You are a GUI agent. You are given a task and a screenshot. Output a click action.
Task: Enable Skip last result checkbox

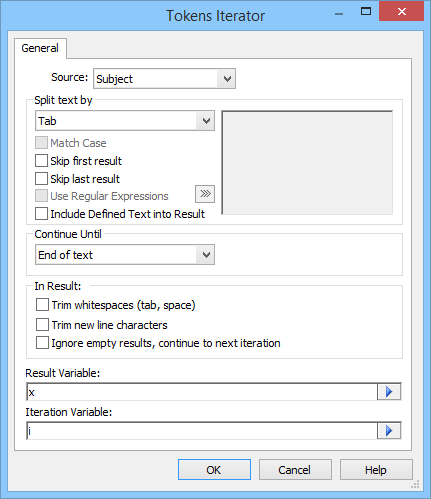click(41, 179)
